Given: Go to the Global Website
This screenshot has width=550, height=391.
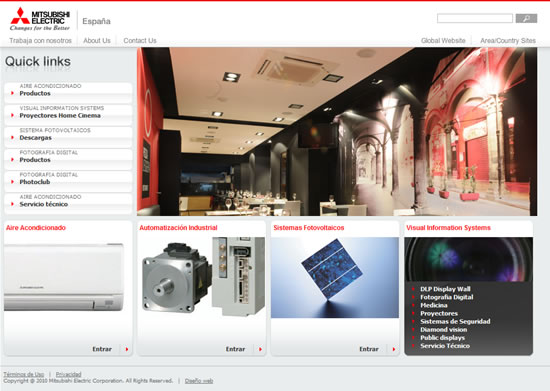Looking at the screenshot, I should pos(443,41).
